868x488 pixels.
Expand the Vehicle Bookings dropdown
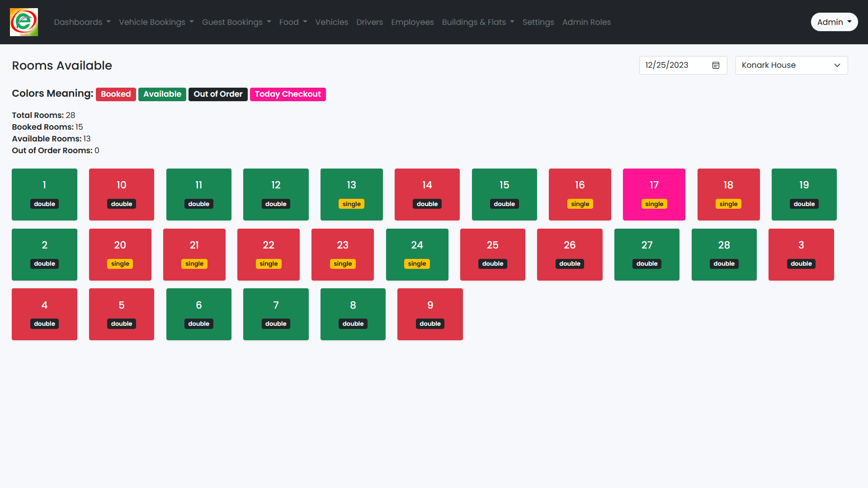156,22
